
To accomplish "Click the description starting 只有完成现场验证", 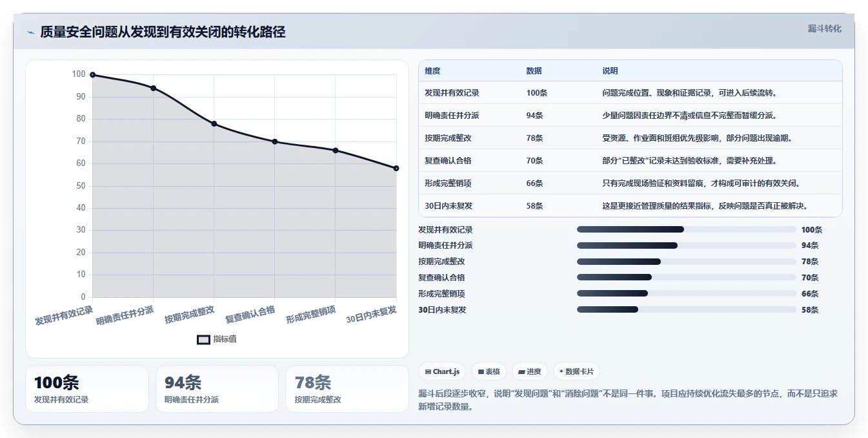I will point(701,183).
